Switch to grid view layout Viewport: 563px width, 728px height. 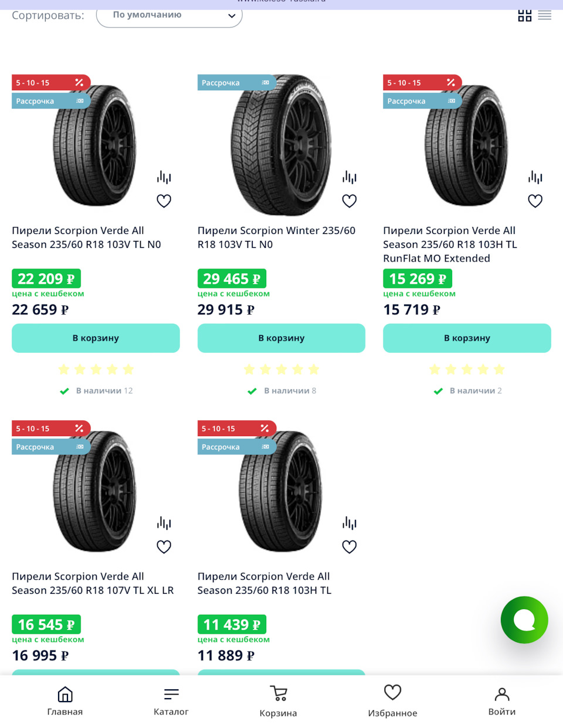(524, 16)
